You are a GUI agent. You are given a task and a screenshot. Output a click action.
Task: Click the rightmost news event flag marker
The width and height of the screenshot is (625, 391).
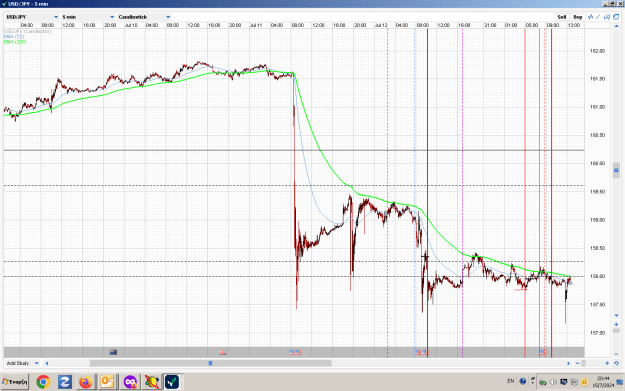tap(543, 352)
